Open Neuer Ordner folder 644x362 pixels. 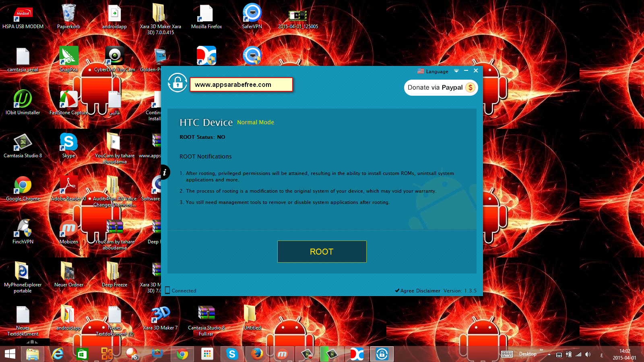pyautogui.click(x=68, y=274)
